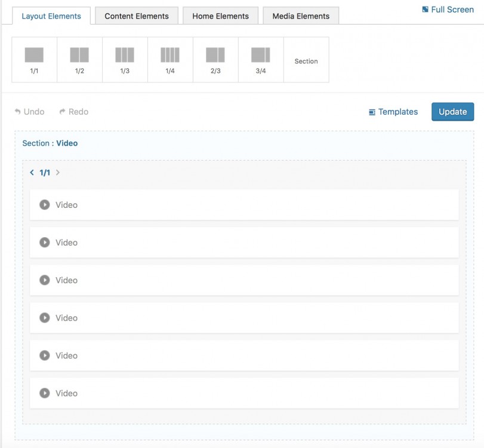Switch to the Content Elements tab
The image size is (484, 448).
137,16
